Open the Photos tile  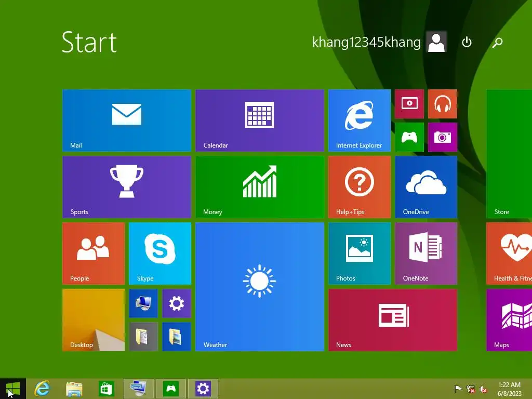[360, 254]
